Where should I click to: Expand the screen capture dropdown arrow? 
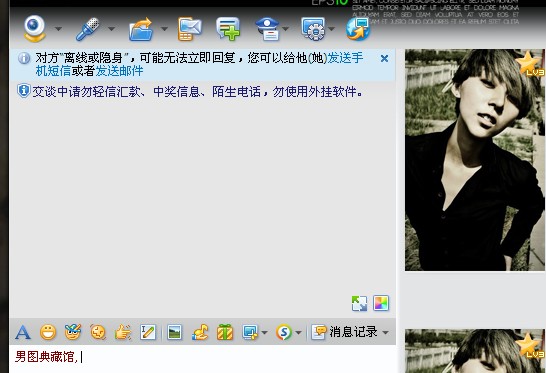click(x=264, y=333)
